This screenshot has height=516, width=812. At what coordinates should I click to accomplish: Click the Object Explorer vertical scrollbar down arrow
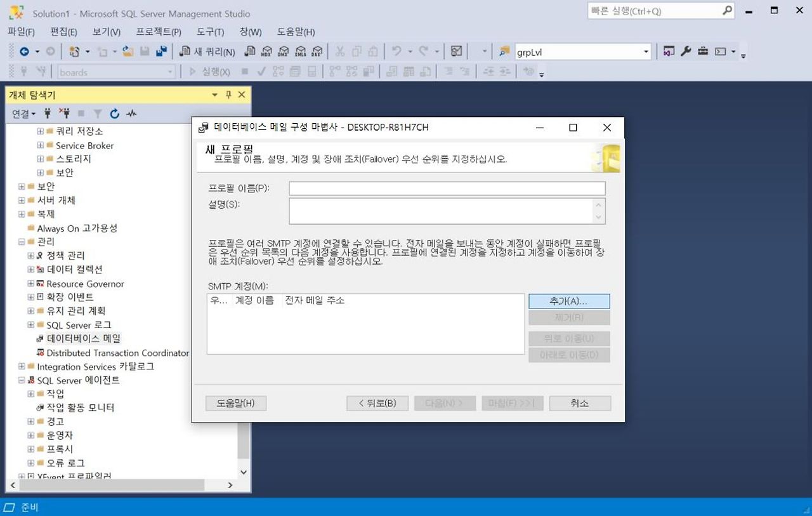tap(244, 472)
